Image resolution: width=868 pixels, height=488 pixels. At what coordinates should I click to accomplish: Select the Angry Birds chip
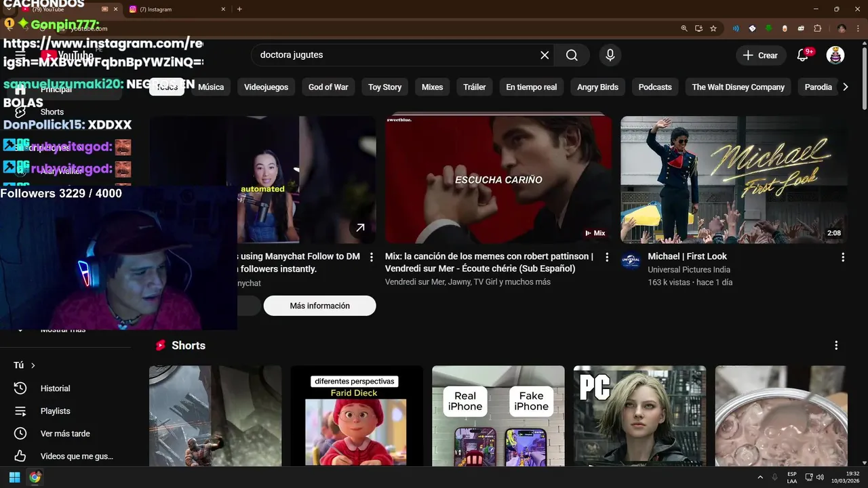[597, 87]
